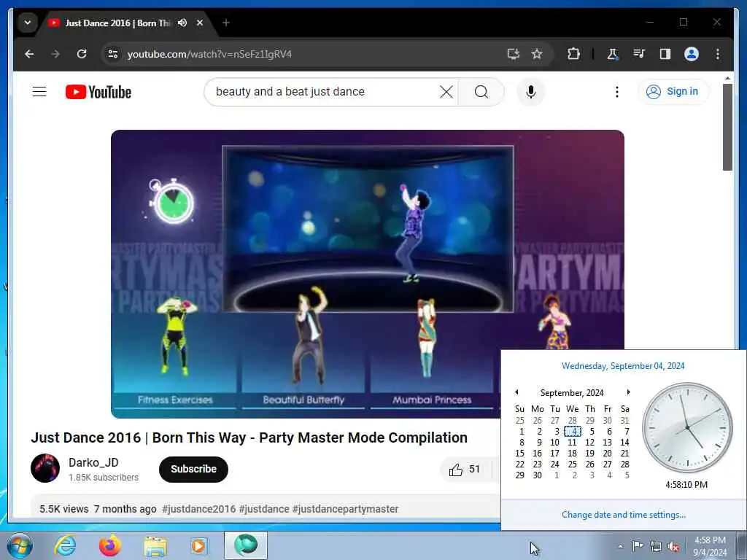This screenshot has height=560, width=747.
Task: Select September 18 in the calendar
Action: [x=572, y=454]
